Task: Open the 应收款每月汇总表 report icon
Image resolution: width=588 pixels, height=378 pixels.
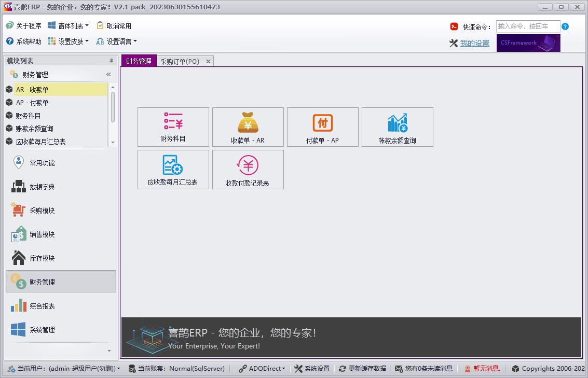Action: 173,170
